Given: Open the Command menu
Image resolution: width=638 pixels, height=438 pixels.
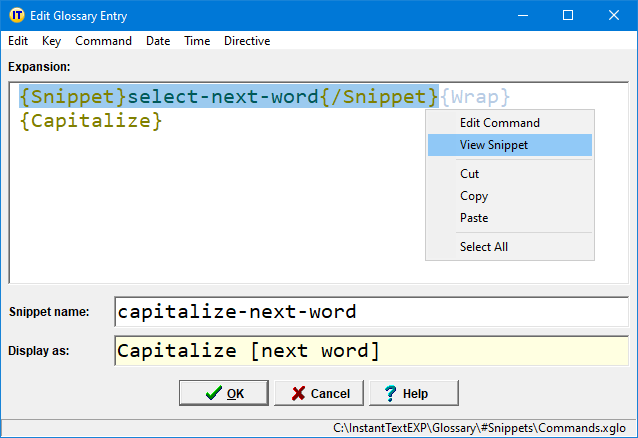Looking at the screenshot, I should (103, 41).
